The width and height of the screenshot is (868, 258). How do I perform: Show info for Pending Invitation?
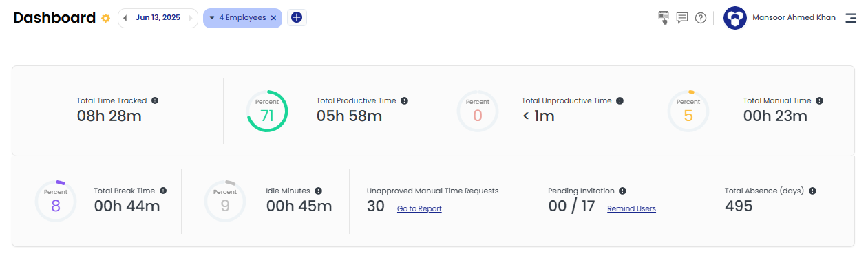(x=622, y=191)
